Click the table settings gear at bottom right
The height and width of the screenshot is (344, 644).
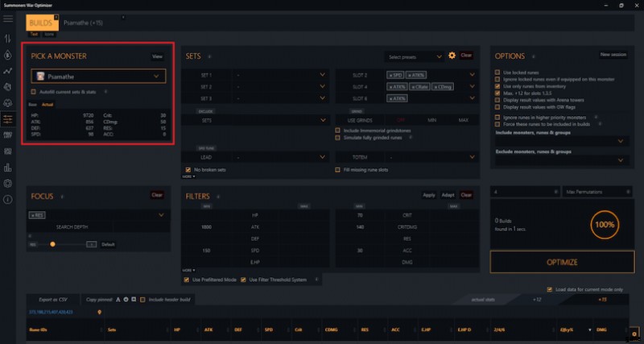(634, 333)
